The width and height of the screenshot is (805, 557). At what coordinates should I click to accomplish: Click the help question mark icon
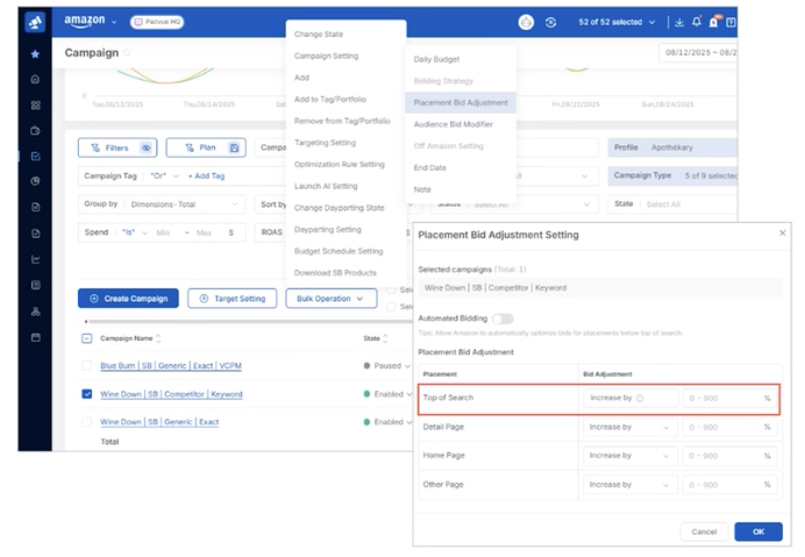point(731,22)
